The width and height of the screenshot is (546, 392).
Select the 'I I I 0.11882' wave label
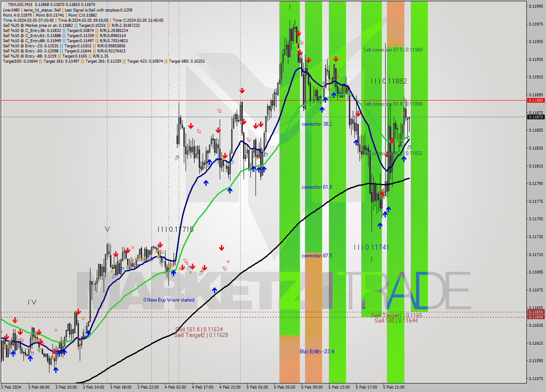coord(389,81)
